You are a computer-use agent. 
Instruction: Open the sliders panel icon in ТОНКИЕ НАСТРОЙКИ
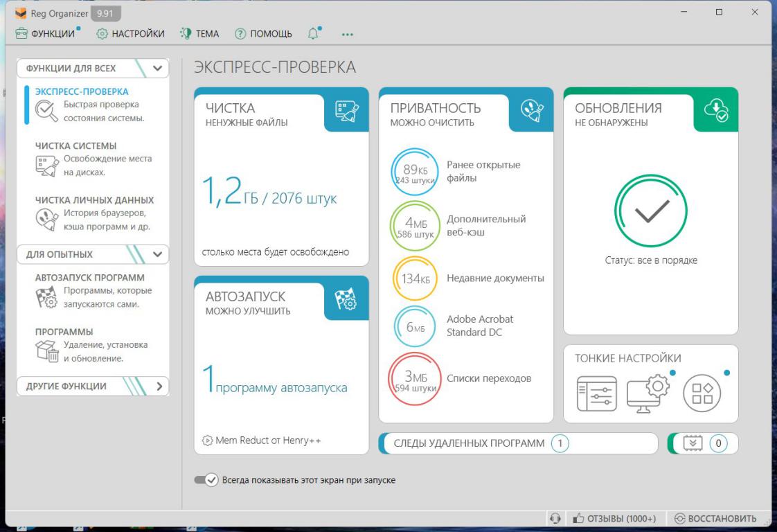(596, 394)
